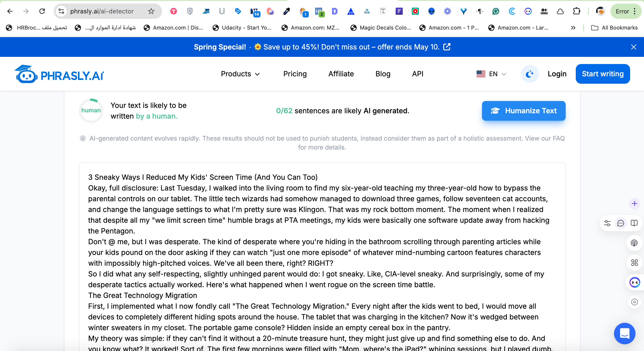Click the shield extension icon

pos(190,11)
